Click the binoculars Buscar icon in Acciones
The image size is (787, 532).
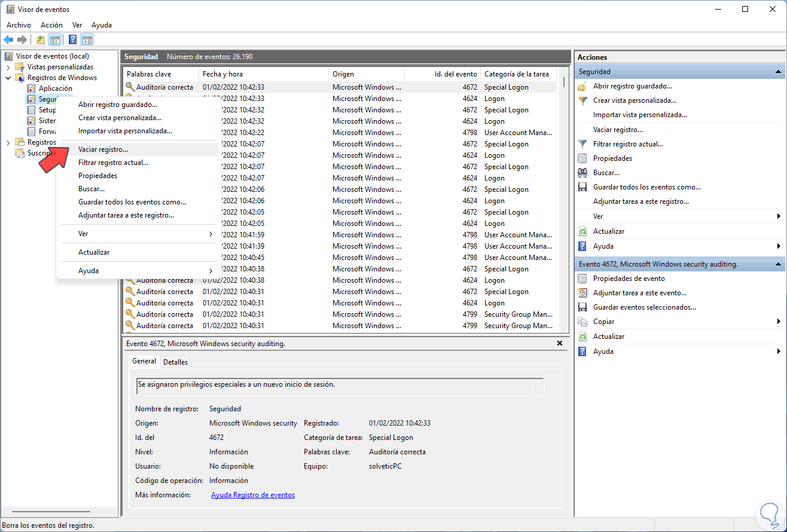582,173
